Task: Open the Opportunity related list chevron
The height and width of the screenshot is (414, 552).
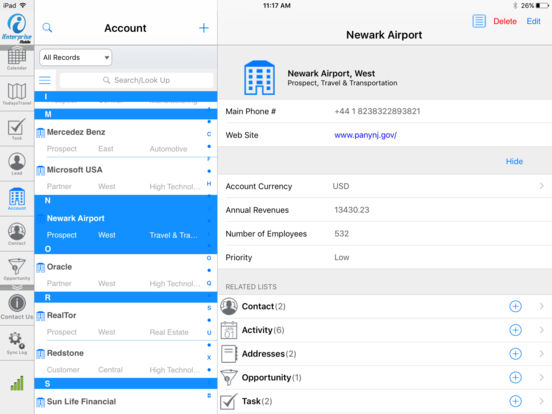Action: [x=541, y=377]
